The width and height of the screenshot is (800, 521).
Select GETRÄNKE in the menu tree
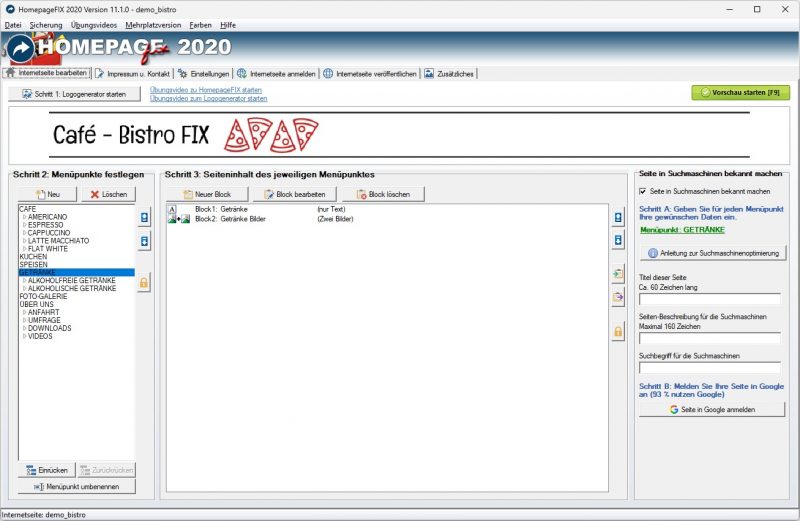pyautogui.click(x=77, y=272)
